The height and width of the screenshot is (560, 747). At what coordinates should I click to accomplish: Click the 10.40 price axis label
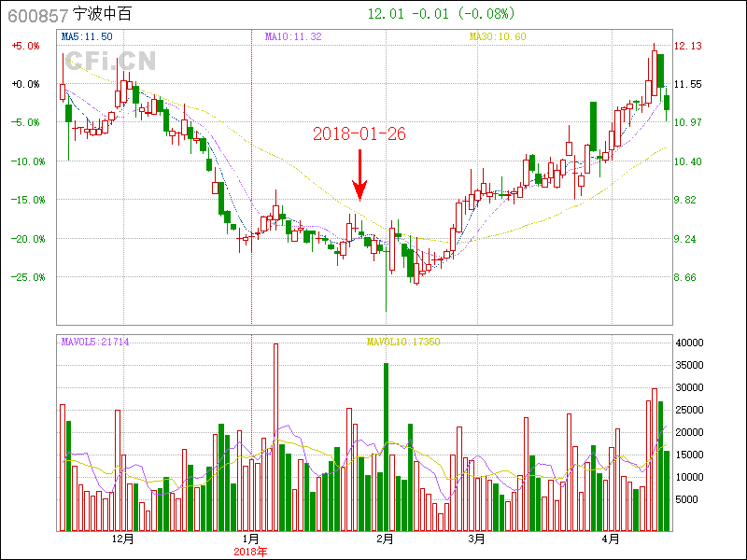click(688, 161)
